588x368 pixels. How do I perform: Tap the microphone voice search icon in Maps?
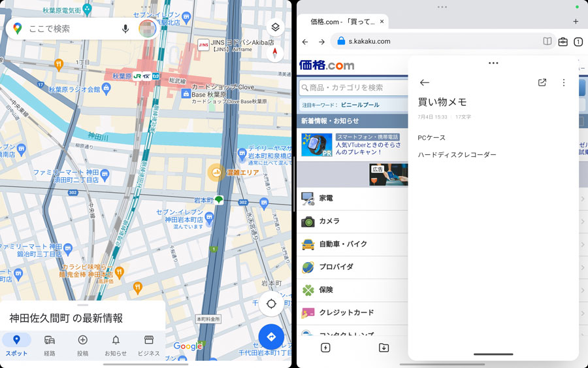(125, 29)
